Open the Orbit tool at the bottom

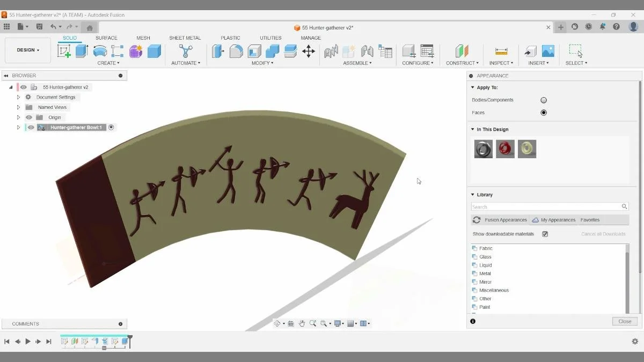(277, 323)
